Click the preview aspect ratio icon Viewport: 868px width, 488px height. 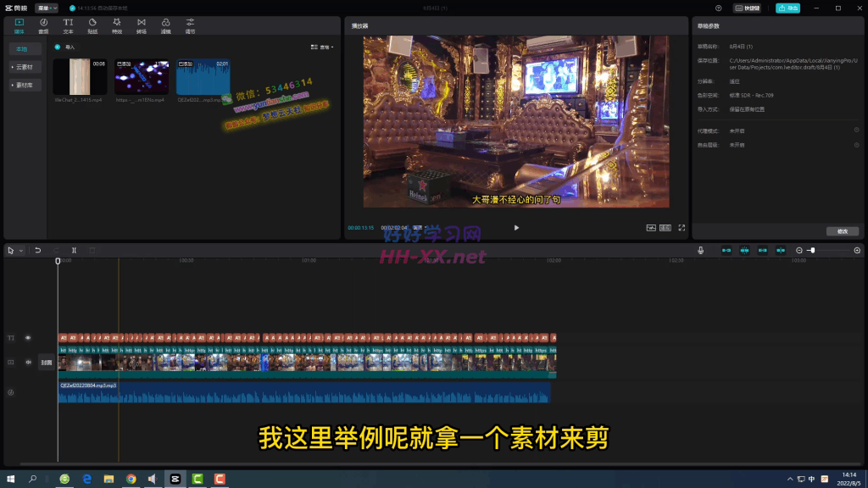(x=665, y=227)
